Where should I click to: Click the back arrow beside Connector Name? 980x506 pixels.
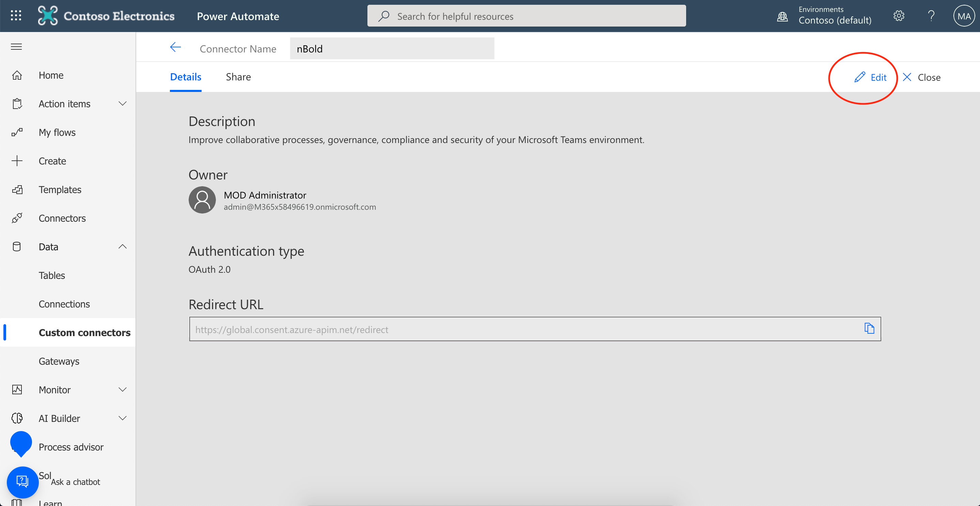pos(175,48)
